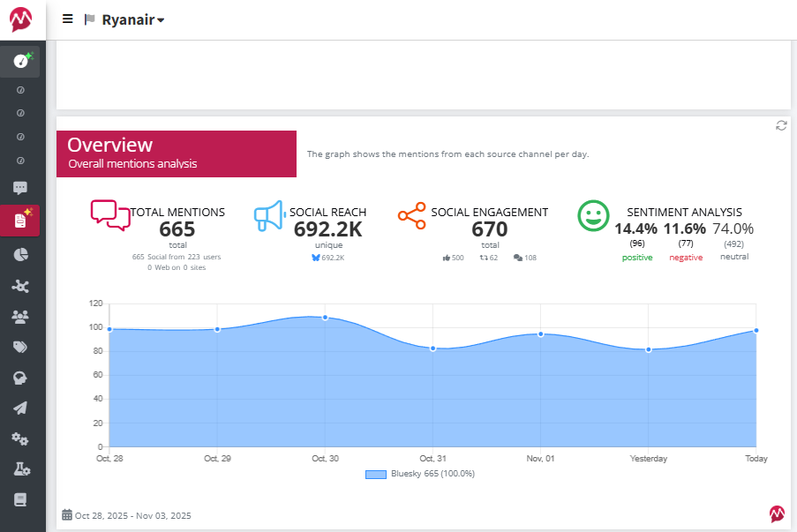This screenshot has width=797, height=532.
Task: Click the refresh icon on Overview card
Action: [x=781, y=125]
